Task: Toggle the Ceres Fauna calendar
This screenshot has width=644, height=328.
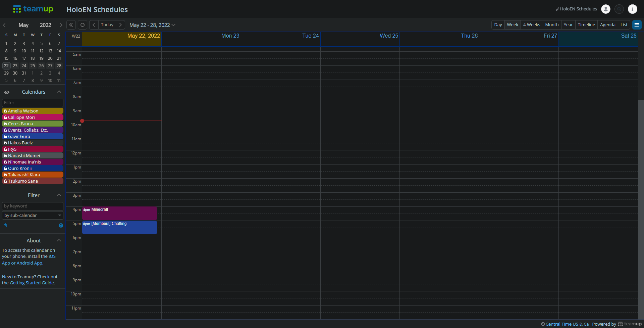Action: click(33, 124)
